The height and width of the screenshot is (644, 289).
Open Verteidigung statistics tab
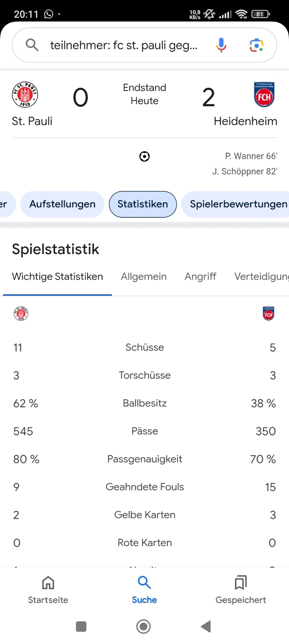[261, 277]
